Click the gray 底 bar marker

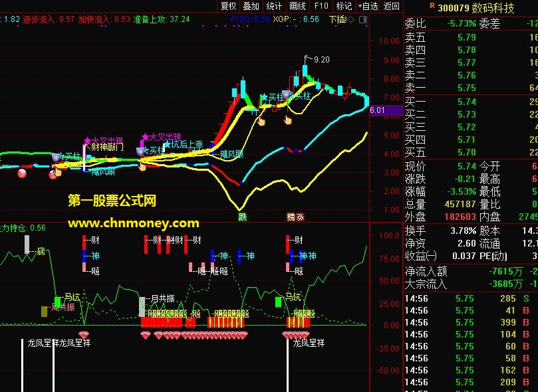(27, 245)
